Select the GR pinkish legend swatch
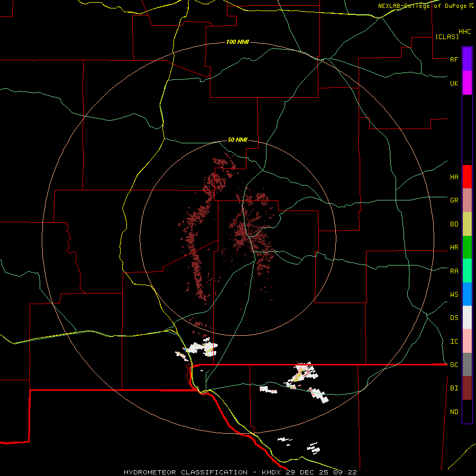Viewport: 476px width, 476px height. tap(467, 200)
